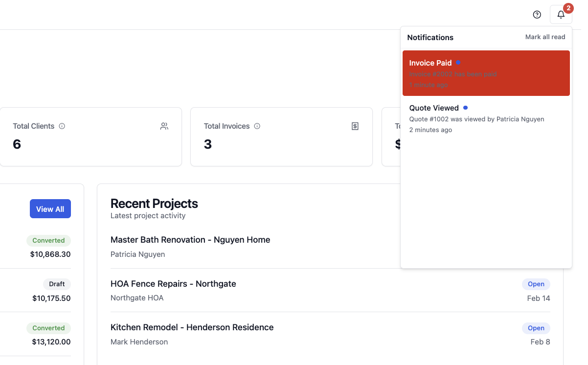Click the Draft status badge
The image size is (588, 365).
(x=57, y=284)
